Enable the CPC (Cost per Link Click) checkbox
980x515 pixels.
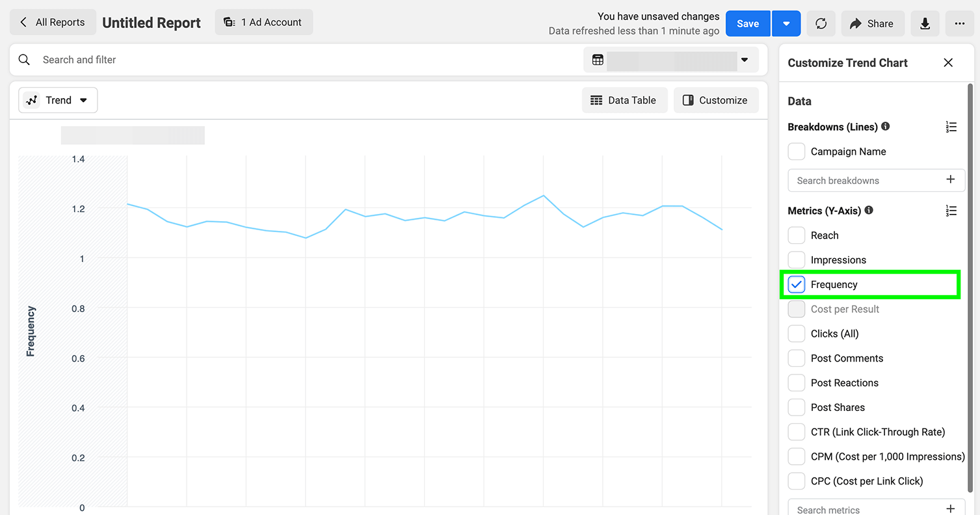[x=797, y=481]
